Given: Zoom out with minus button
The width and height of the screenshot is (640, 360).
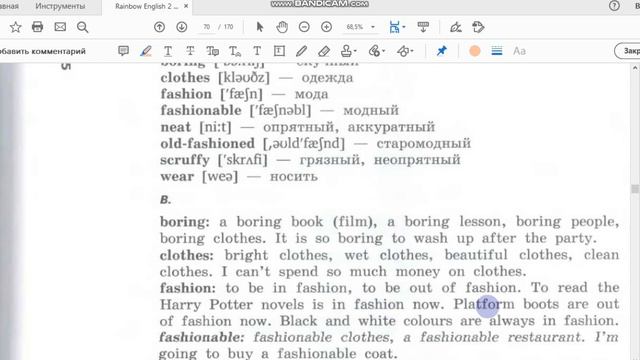Looking at the screenshot, I should [x=304, y=27].
